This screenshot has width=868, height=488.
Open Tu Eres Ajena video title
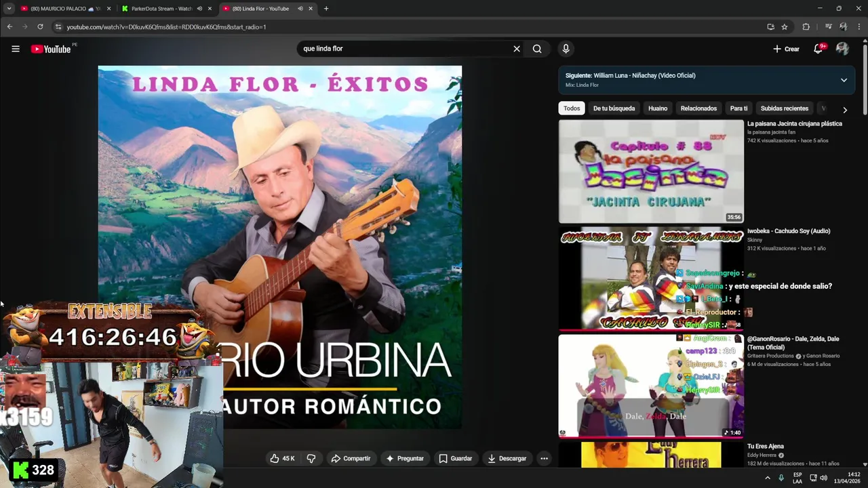[x=766, y=447]
